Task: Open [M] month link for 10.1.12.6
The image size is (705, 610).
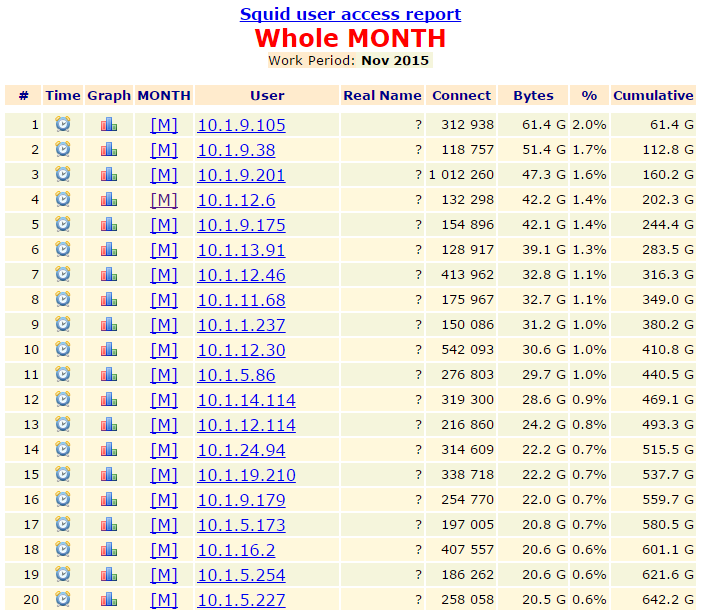Action: tap(164, 200)
